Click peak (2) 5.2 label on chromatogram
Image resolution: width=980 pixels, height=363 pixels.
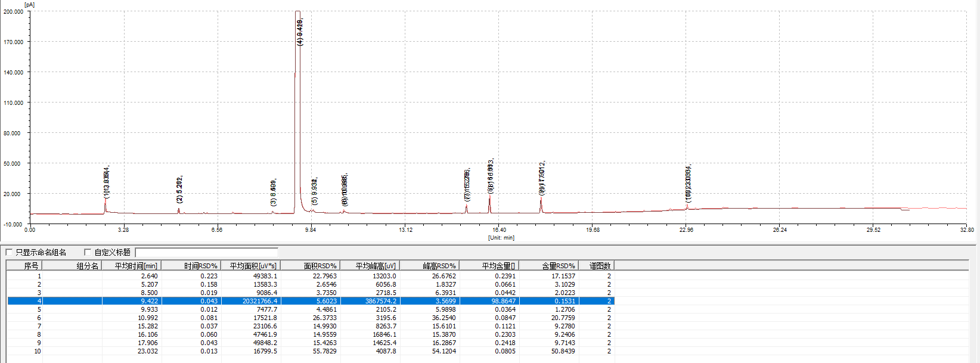[179, 190]
